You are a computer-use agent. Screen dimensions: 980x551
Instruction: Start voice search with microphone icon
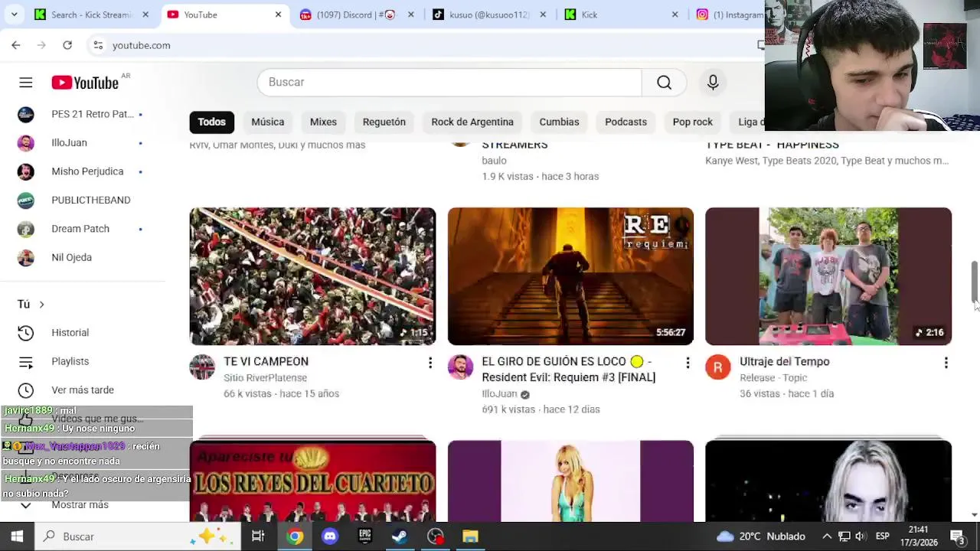(x=713, y=82)
